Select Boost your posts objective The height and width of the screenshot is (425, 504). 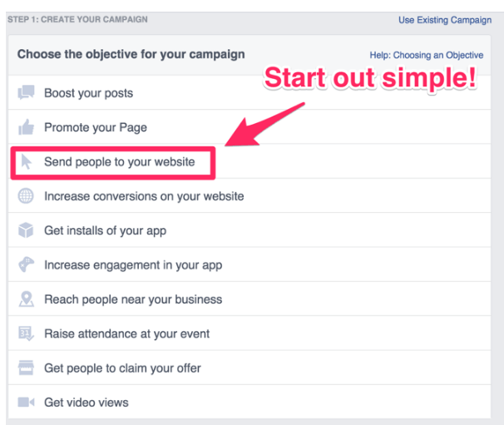coord(250,92)
